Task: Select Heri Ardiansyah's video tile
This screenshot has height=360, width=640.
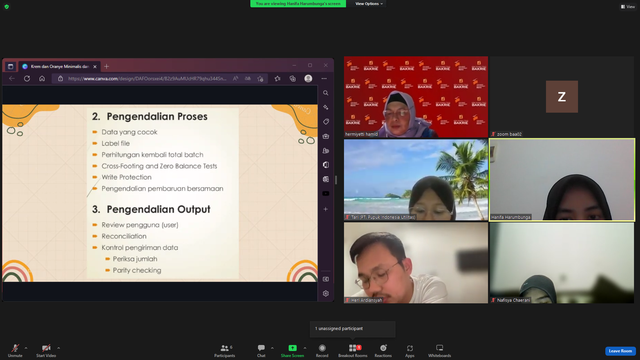Action: [x=416, y=263]
